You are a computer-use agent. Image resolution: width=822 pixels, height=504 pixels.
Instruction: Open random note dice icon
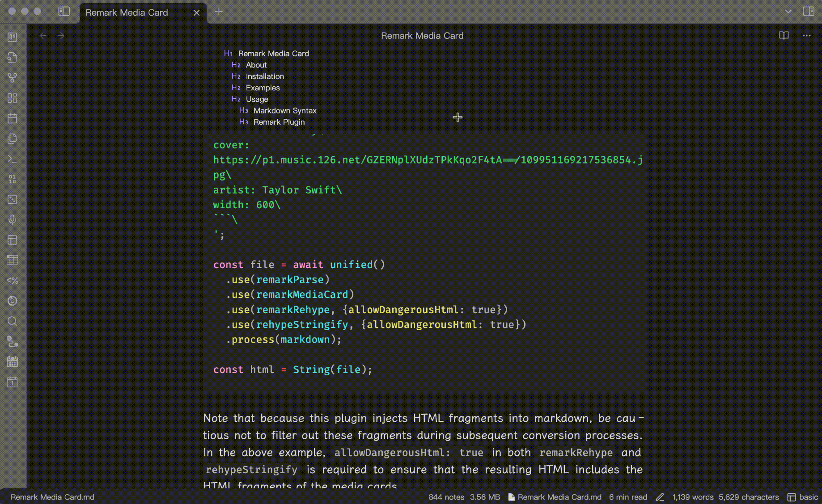click(x=13, y=199)
